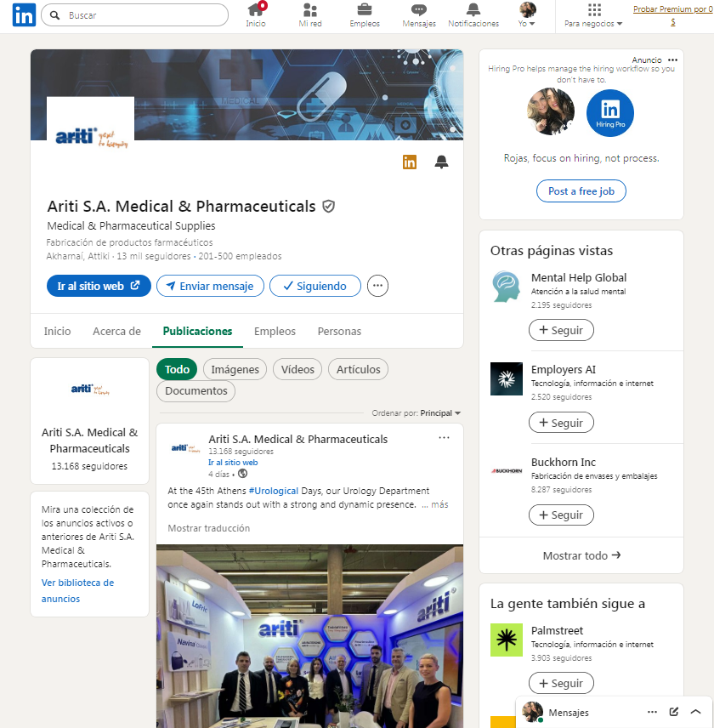Open Inicio home icon in navbar

[256, 15]
